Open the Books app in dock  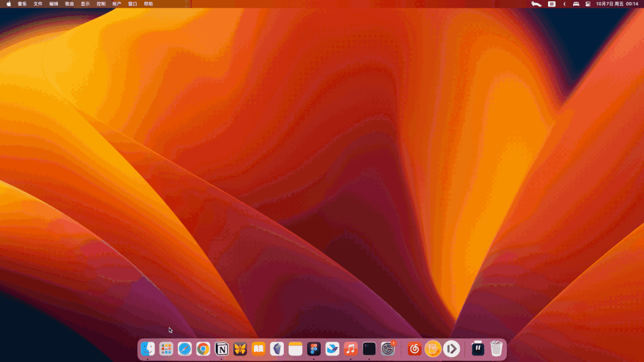(258, 349)
